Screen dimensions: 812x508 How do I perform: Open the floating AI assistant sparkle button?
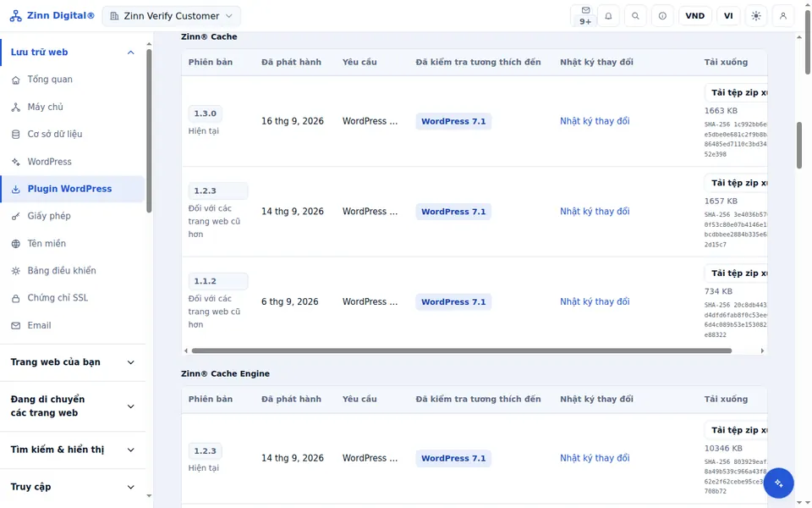[x=778, y=483]
